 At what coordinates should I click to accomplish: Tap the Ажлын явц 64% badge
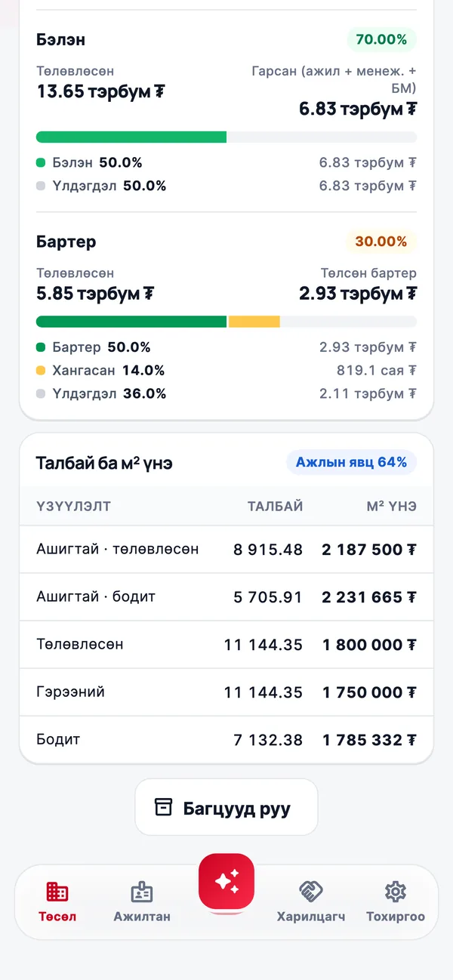pyautogui.click(x=351, y=462)
